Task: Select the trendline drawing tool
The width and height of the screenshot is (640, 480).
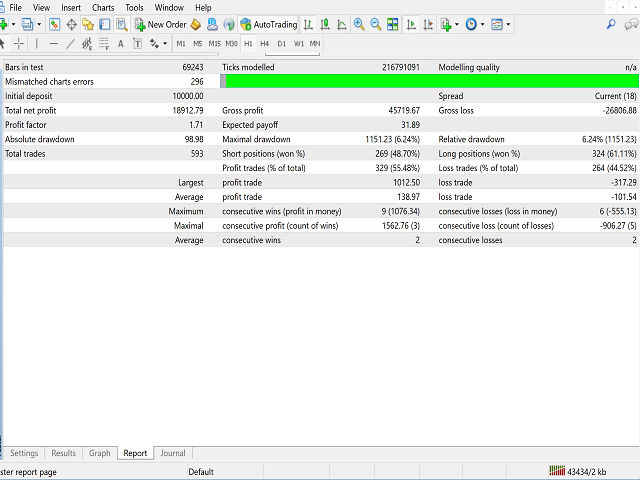Action: tap(70, 43)
